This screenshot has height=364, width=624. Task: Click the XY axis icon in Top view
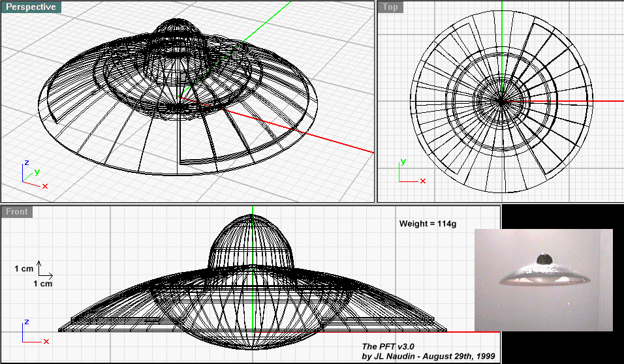coord(412,172)
